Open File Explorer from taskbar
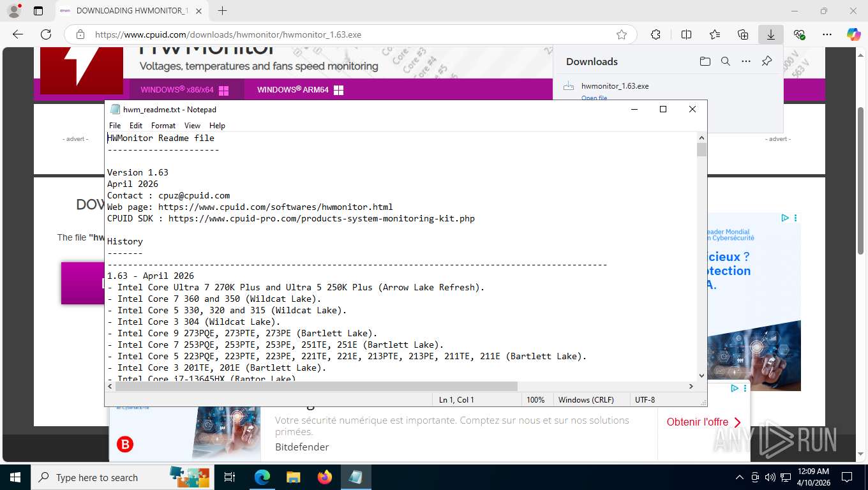 click(293, 477)
